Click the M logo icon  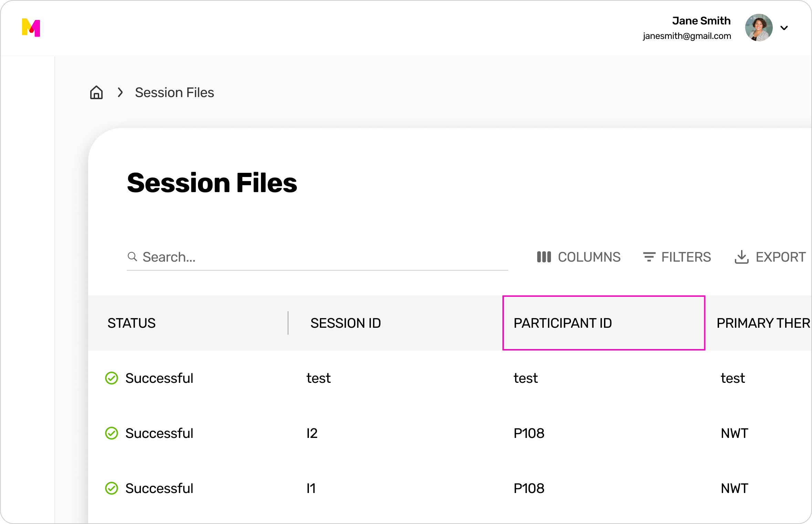pyautogui.click(x=31, y=28)
